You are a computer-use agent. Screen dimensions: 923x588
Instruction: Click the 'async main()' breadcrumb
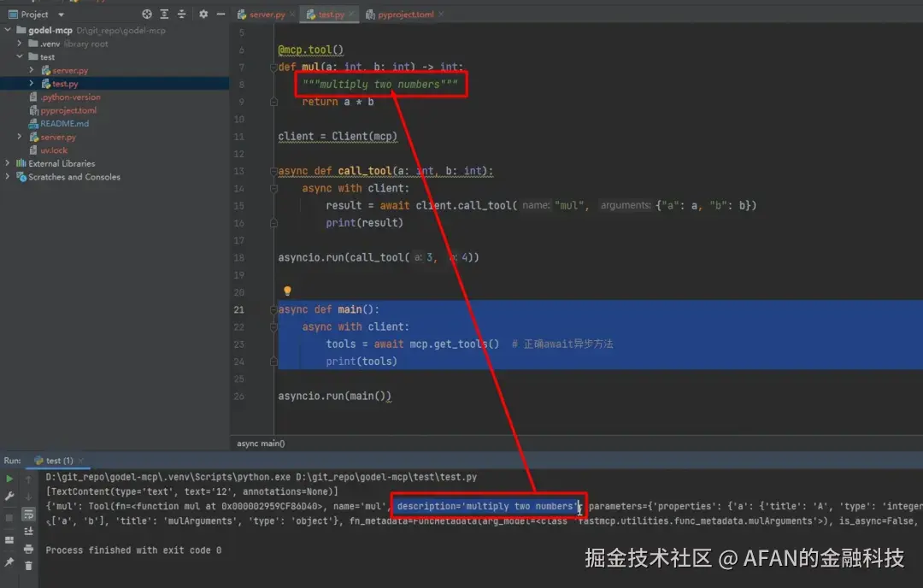[261, 444]
